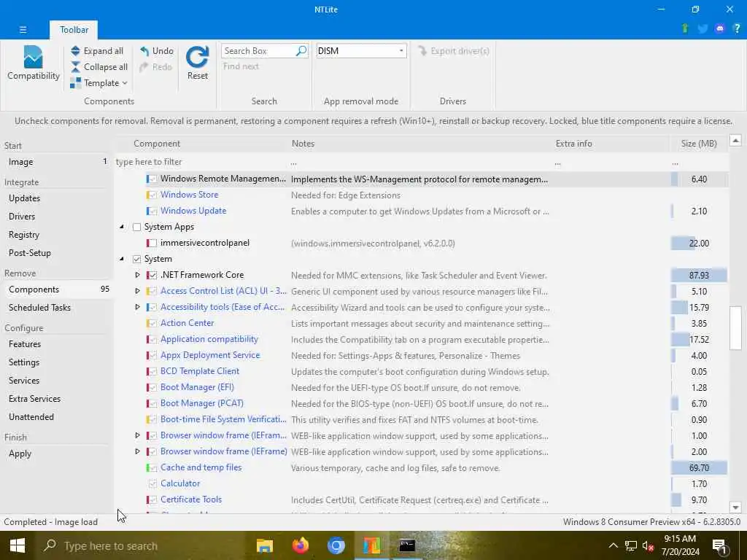Expand the Accessibility tools node
747x560 pixels.
click(138, 307)
